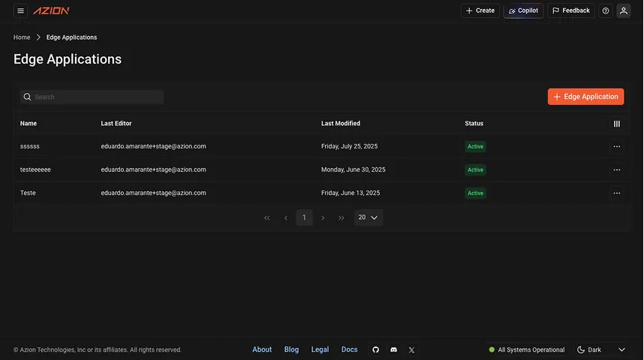Open the Discord icon in footer

394,349
